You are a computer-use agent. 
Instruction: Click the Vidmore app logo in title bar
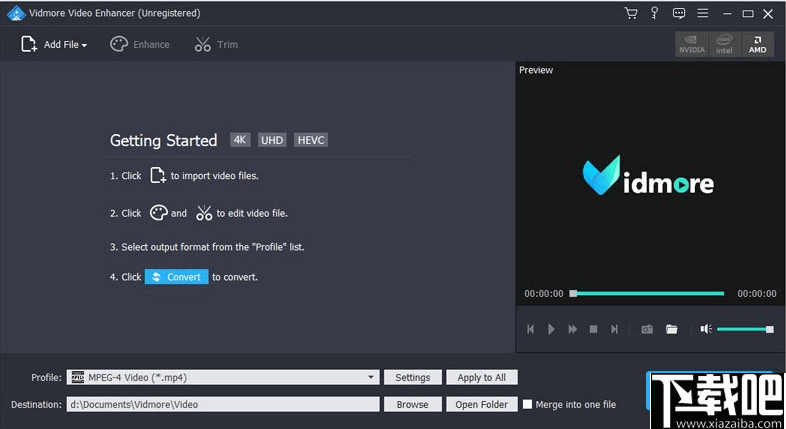point(16,14)
